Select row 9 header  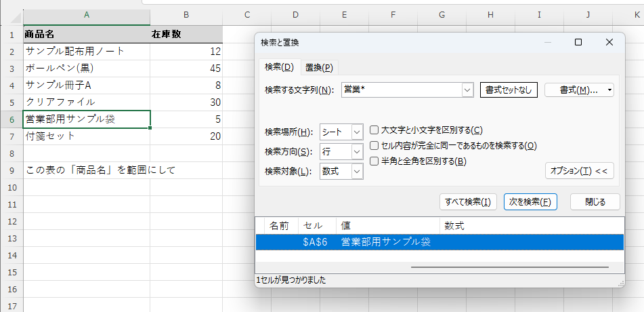click(x=12, y=170)
